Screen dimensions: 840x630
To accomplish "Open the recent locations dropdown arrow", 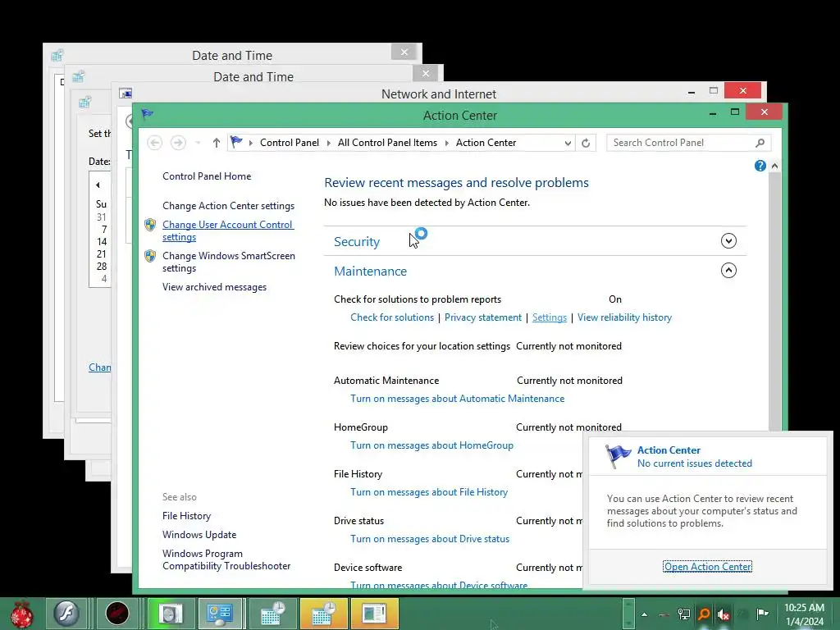I will tap(199, 143).
